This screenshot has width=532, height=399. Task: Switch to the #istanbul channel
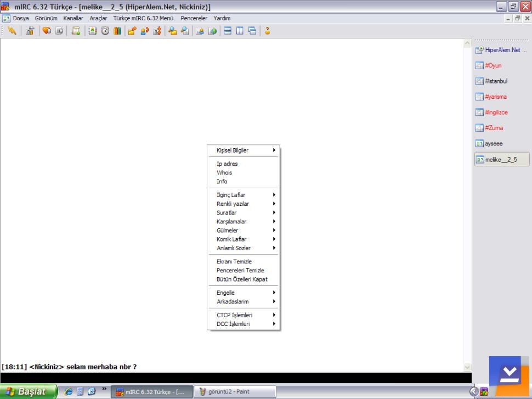501,81
